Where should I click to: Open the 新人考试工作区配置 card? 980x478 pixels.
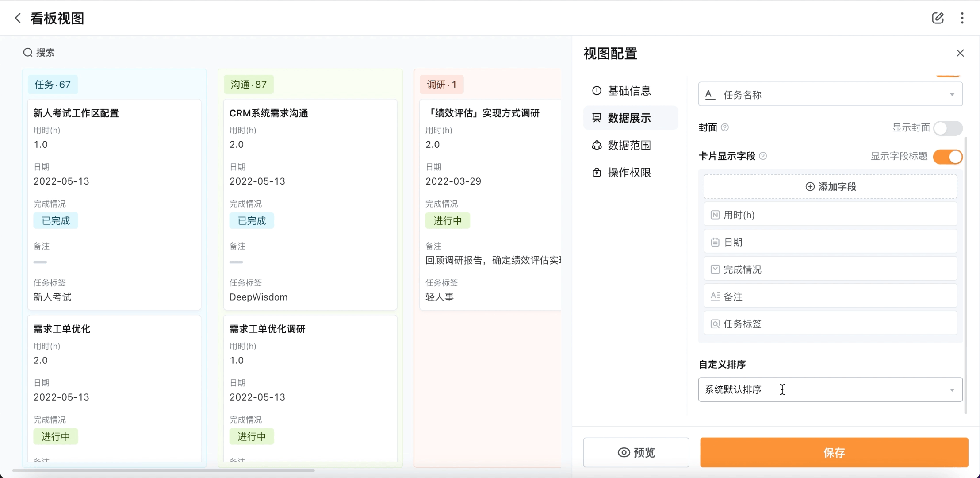(114, 204)
